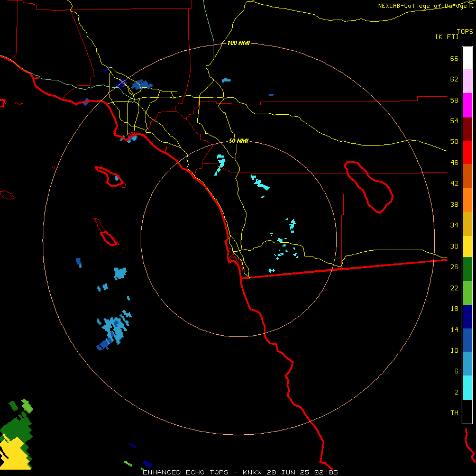The image size is (476, 476).
Task: Click the legend value 50
Action: 454,142
